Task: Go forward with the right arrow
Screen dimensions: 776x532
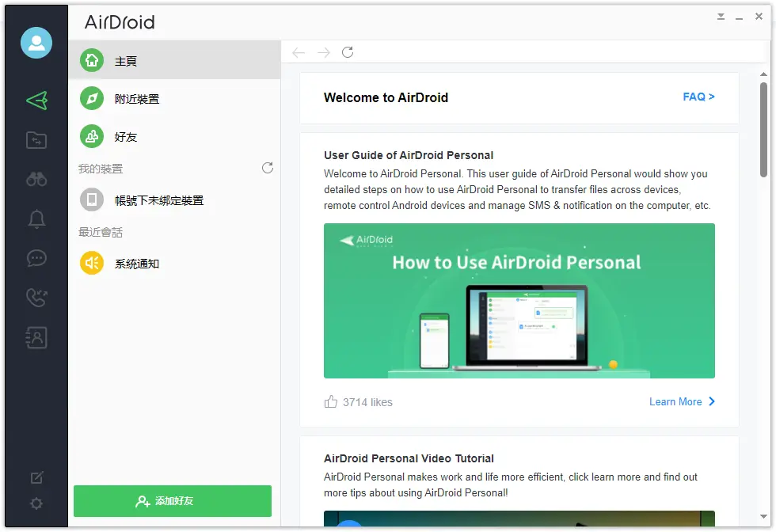Action: tap(324, 52)
